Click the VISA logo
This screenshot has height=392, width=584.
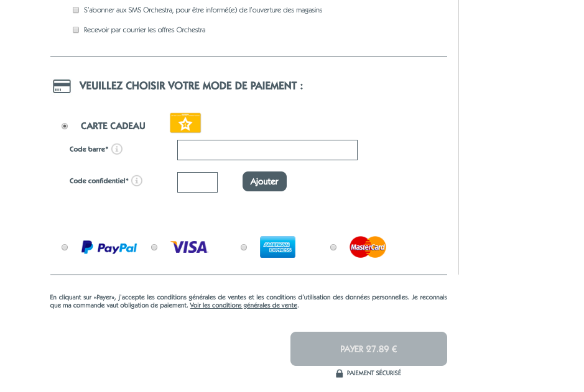click(189, 247)
